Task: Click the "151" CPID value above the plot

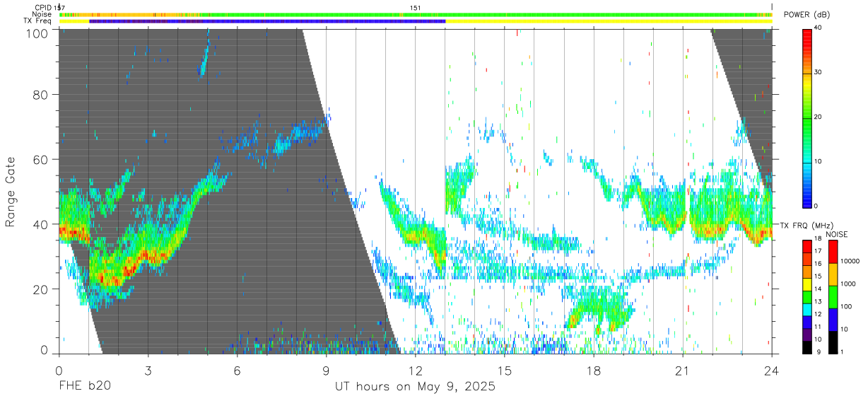Action: [416, 7]
